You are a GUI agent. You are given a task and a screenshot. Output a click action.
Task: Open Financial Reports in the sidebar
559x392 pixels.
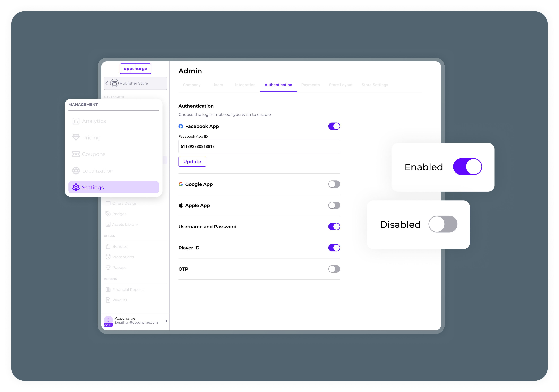tap(128, 290)
